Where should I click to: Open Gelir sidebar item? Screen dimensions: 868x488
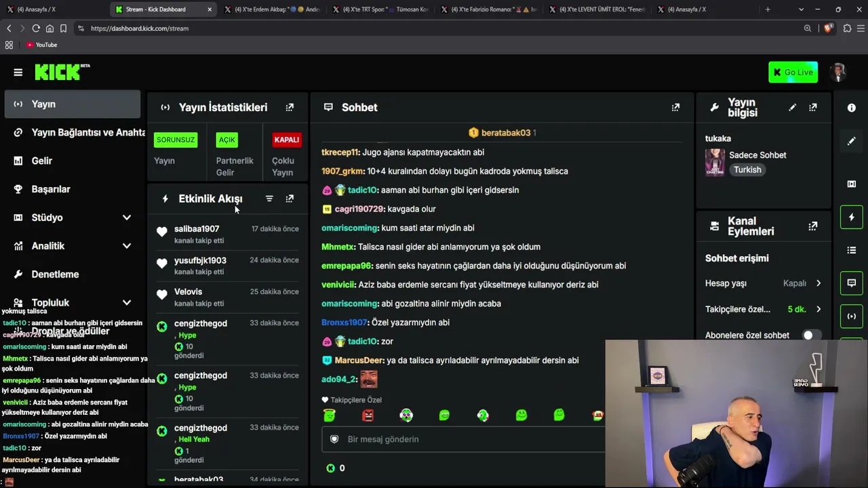73,161
